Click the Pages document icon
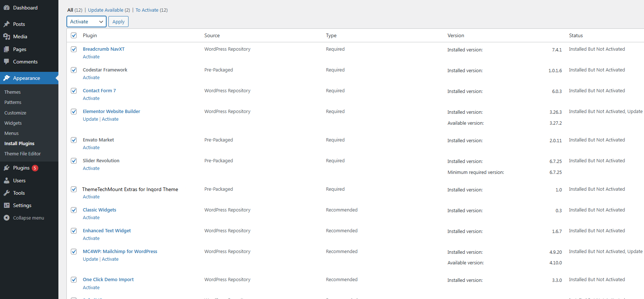The height and width of the screenshot is (299, 644). coord(7,49)
